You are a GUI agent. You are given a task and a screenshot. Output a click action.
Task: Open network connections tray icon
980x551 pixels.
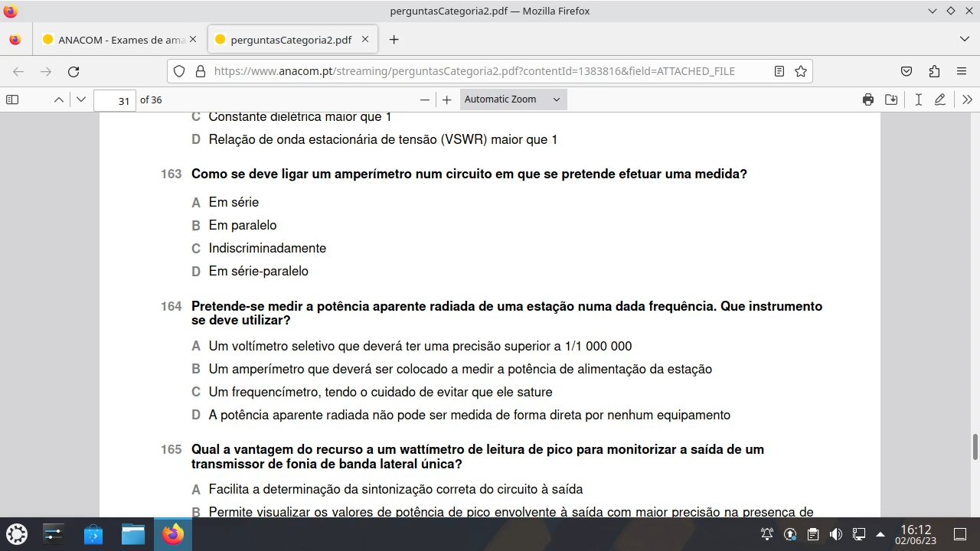click(859, 534)
